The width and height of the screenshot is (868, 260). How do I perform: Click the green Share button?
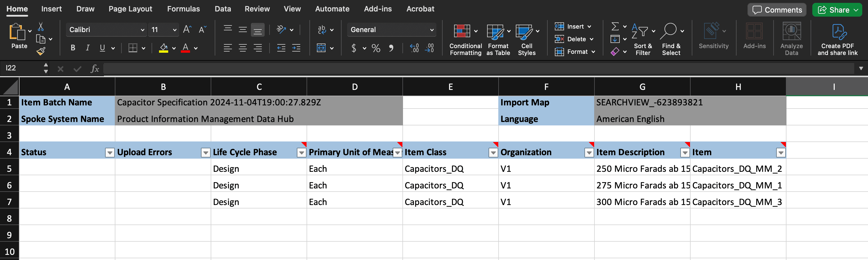click(834, 10)
